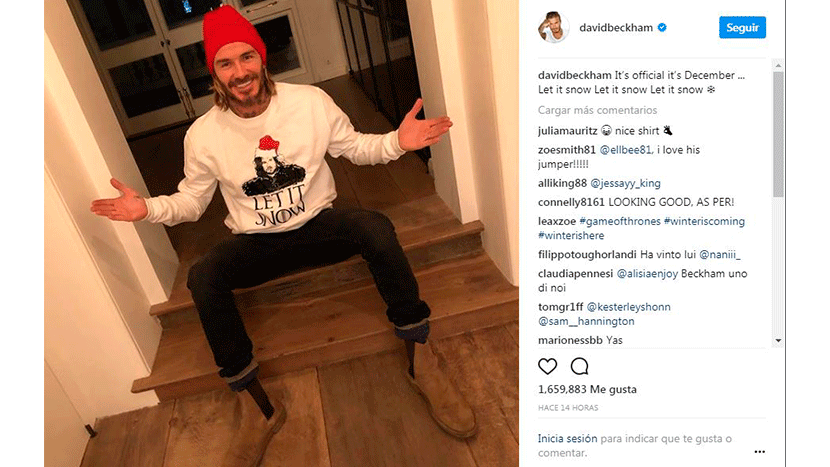The image size is (830, 467).
Task: Like the post with the heart icon
Action: [x=547, y=366]
